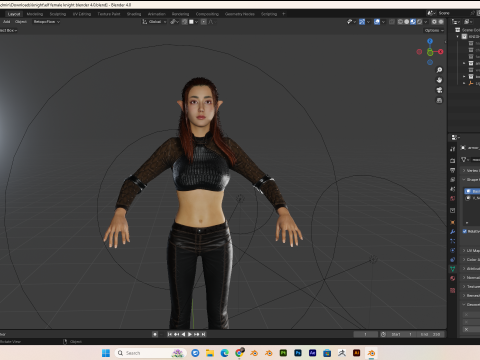Jump to first frame in timeline
The height and width of the screenshot is (360, 480).
pos(170,334)
